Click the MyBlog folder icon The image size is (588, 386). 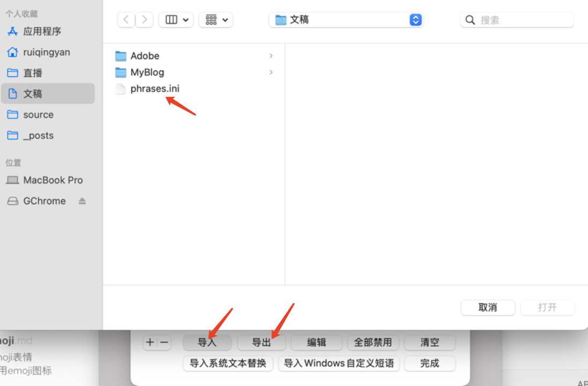[x=121, y=72]
